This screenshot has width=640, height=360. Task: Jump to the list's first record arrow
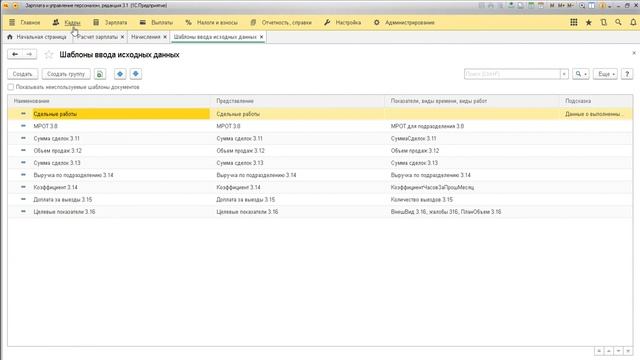click(599, 351)
